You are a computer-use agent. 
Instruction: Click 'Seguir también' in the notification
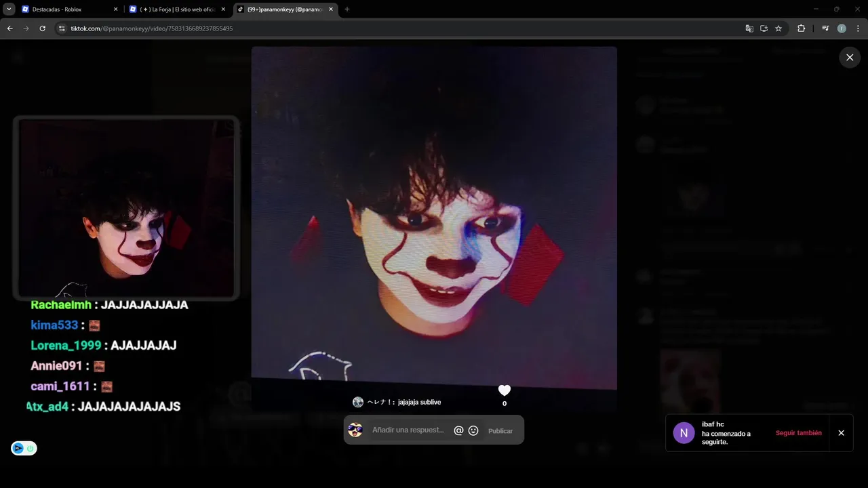tap(799, 433)
